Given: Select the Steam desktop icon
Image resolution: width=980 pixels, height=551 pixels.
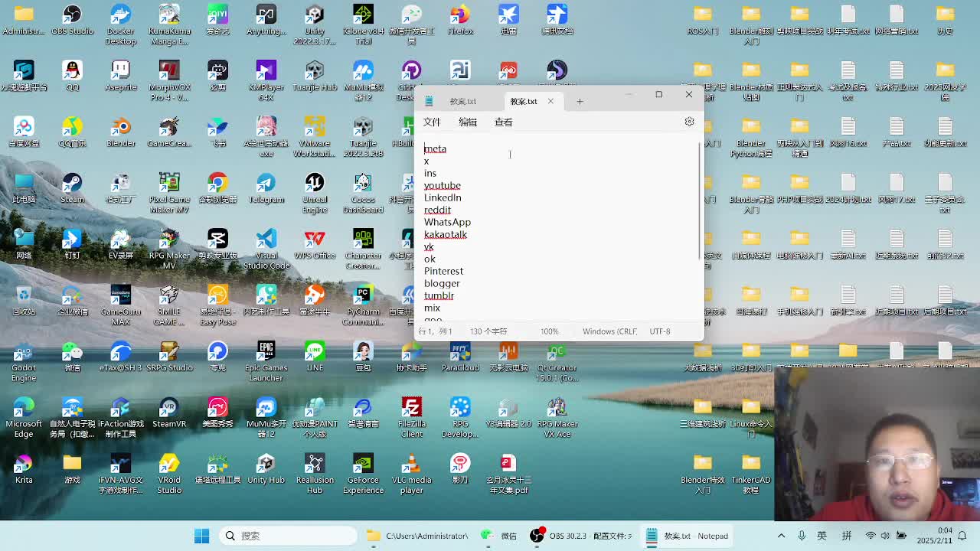Looking at the screenshot, I should tap(72, 188).
